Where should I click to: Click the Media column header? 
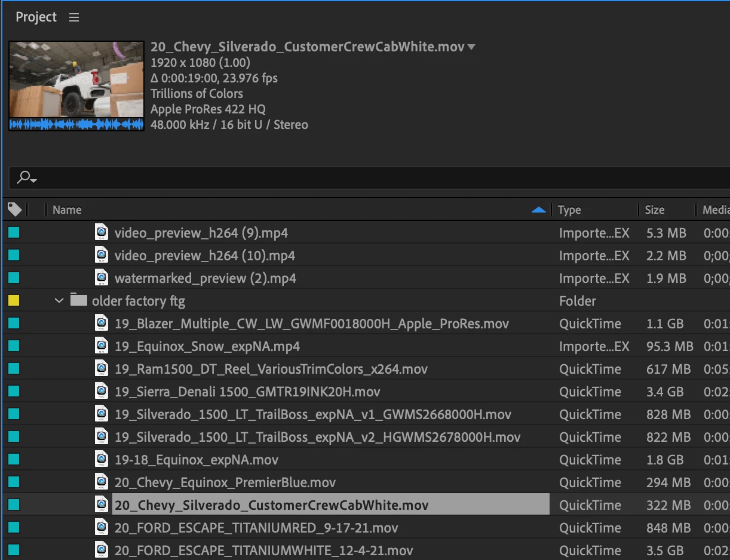point(716,210)
